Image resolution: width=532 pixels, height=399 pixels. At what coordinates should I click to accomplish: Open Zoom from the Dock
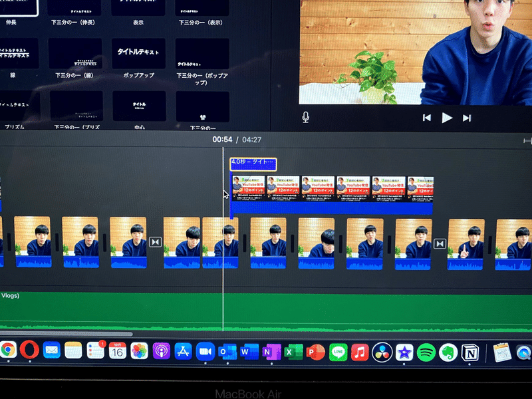pos(205,352)
